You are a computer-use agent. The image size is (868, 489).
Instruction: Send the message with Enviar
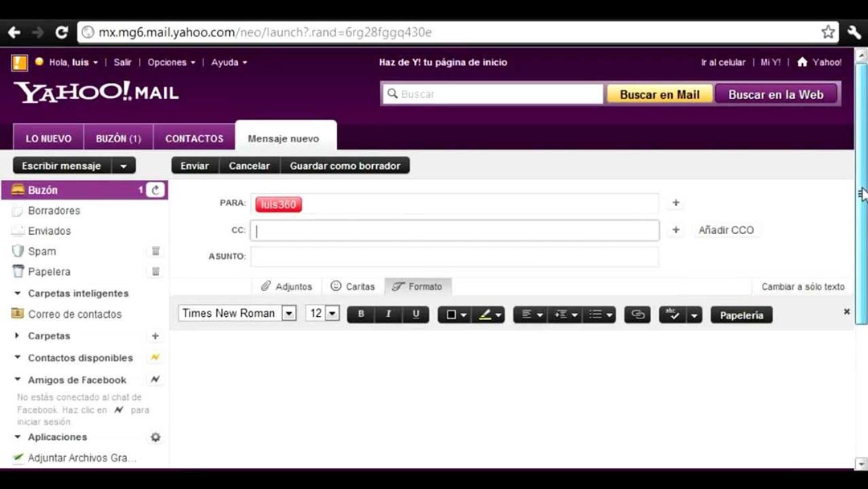[x=194, y=166]
